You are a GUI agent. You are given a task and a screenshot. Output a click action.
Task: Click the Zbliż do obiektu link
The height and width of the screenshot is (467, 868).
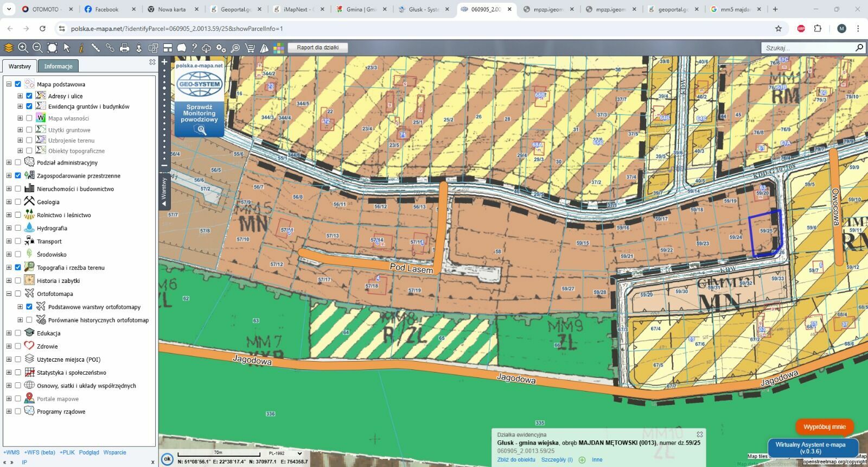(x=516, y=459)
